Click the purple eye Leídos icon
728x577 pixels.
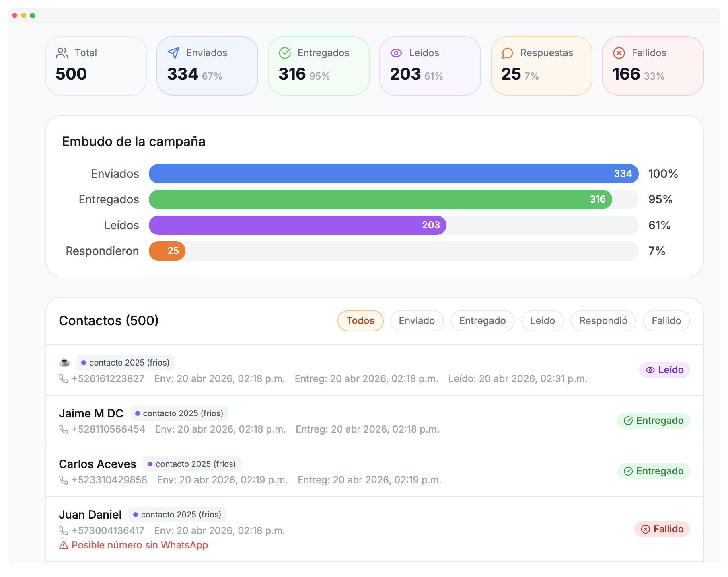click(396, 53)
